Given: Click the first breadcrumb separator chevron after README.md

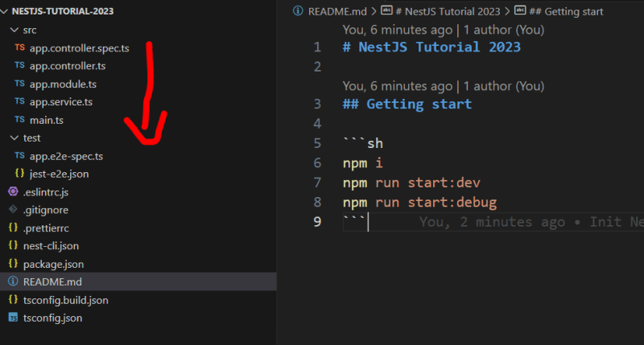Looking at the screenshot, I should pos(374,11).
